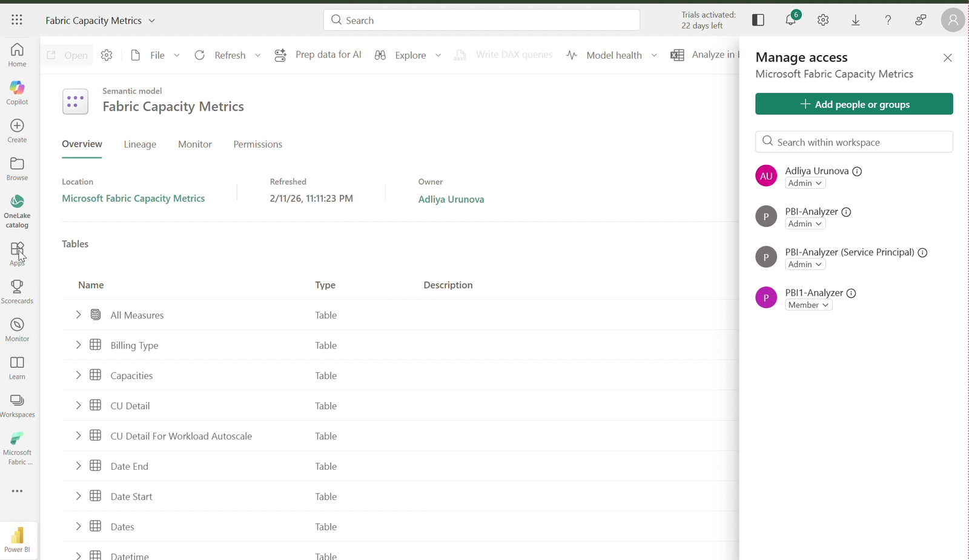Viewport: 969px width, 560px height.
Task: Open the Refresh options chevron
Action: point(257,55)
